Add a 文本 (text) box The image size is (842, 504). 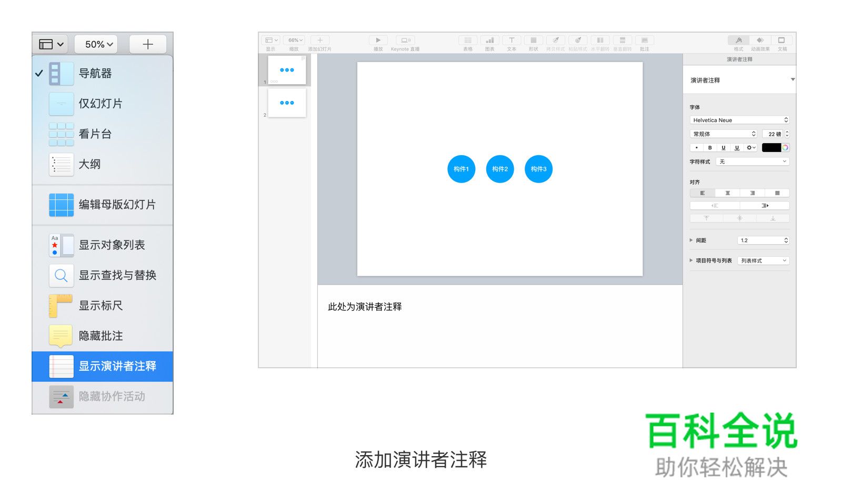coord(511,41)
